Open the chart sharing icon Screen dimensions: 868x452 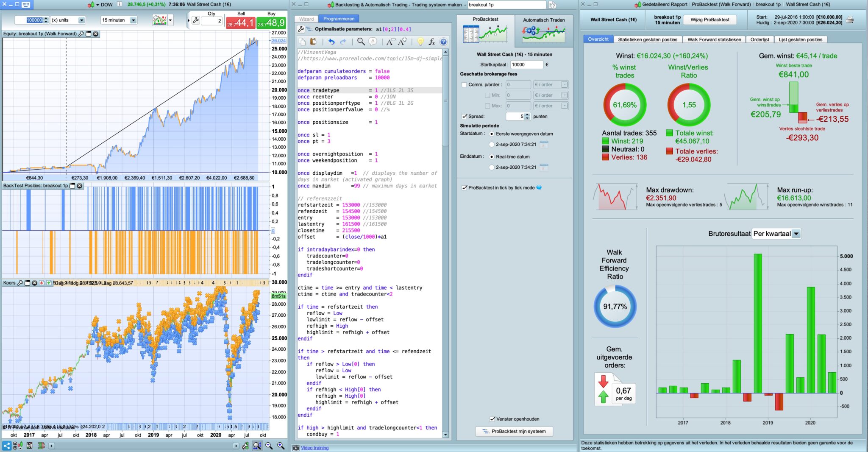7,446
